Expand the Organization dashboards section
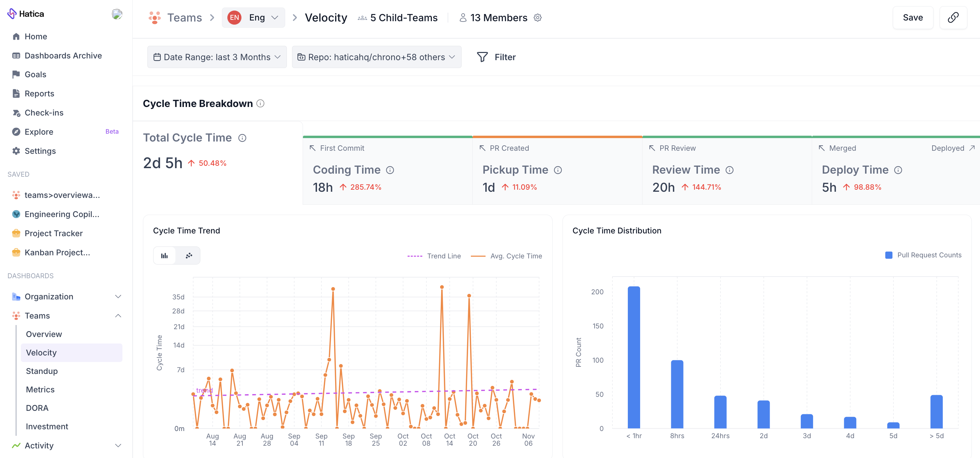The height and width of the screenshot is (458, 980). click(x=118, y=297)
